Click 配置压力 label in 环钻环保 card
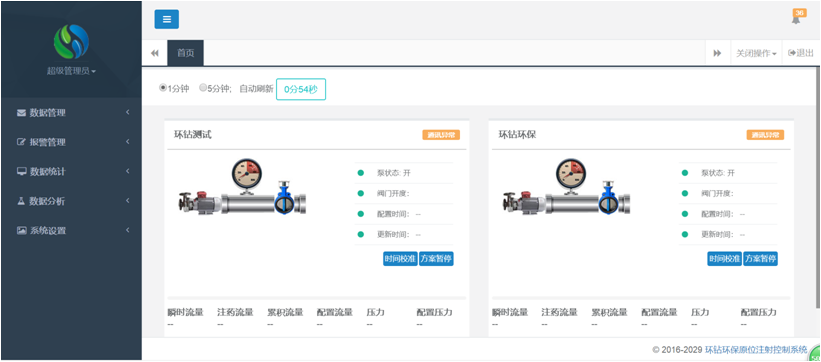The image size is (821, 362). 759,312
